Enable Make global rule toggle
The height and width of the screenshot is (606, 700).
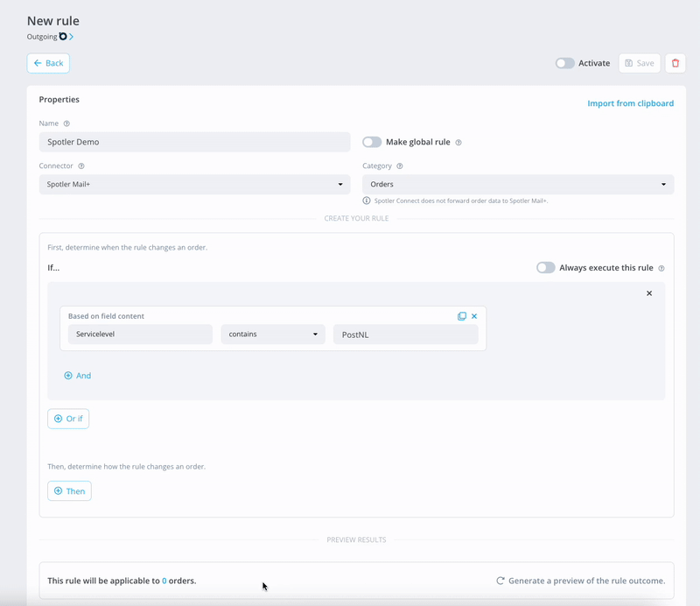(372, 142)
